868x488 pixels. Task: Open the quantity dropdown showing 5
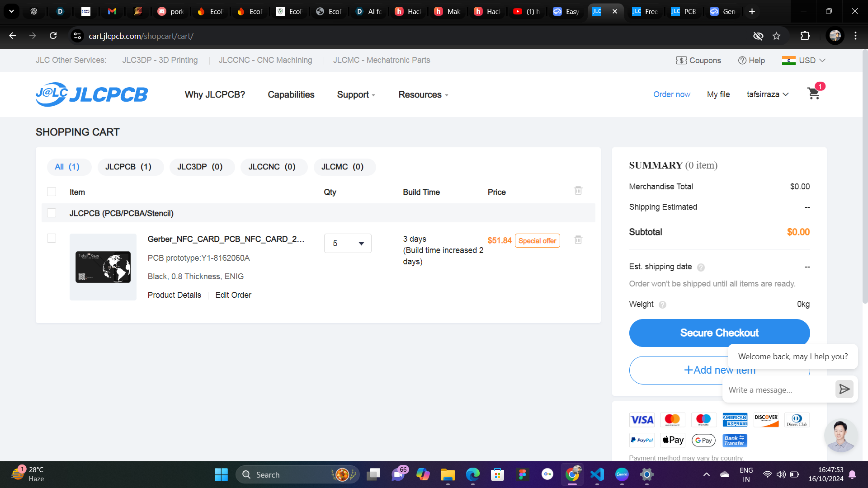tap(347, 243)
